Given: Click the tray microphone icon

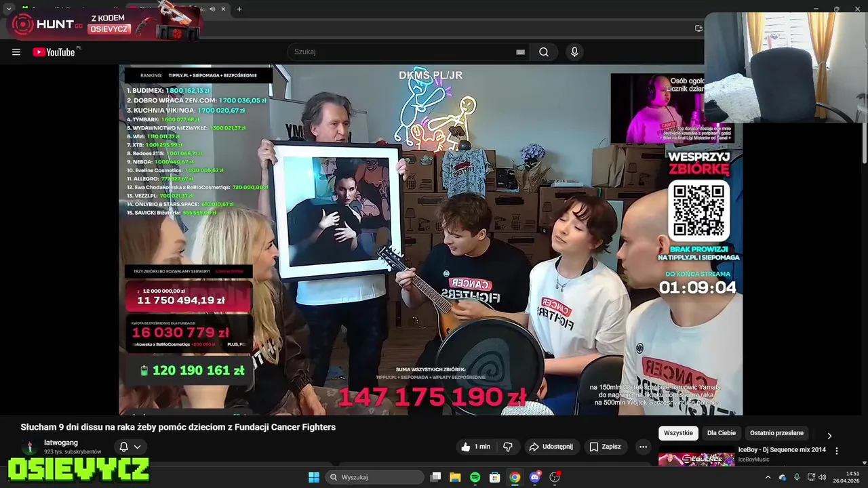Looking at the screenshot, I should (x=797, y=477).
